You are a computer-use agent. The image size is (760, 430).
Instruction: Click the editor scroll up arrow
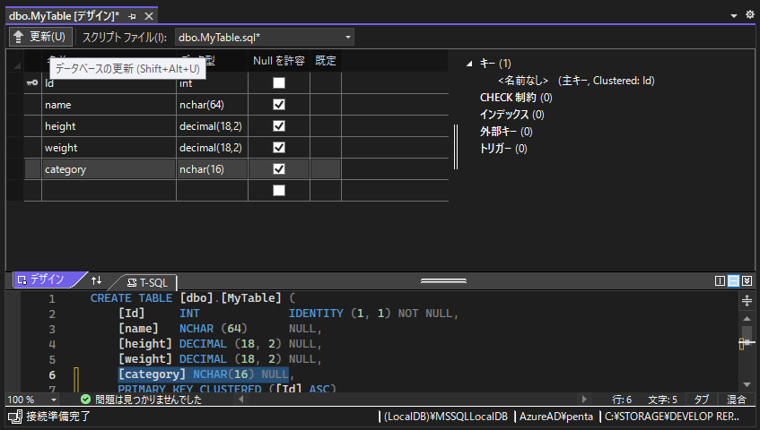coord(747,319)
